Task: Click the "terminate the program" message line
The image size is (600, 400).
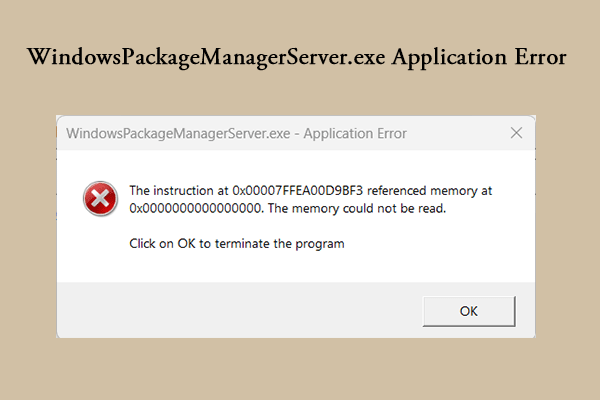Action: pyautogui.click(x=237, y=243)
